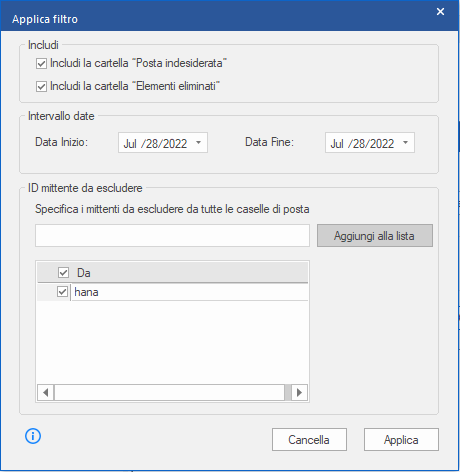The width and height of the screenshot is (460, 472).
Task: Select the hana row in sender list
Action: tap(172, 292)
